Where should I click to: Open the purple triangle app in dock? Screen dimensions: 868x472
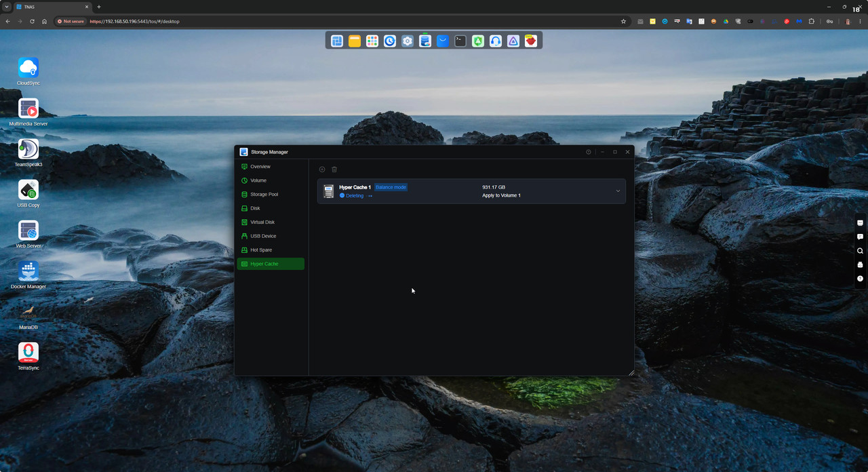pos(513,41)
